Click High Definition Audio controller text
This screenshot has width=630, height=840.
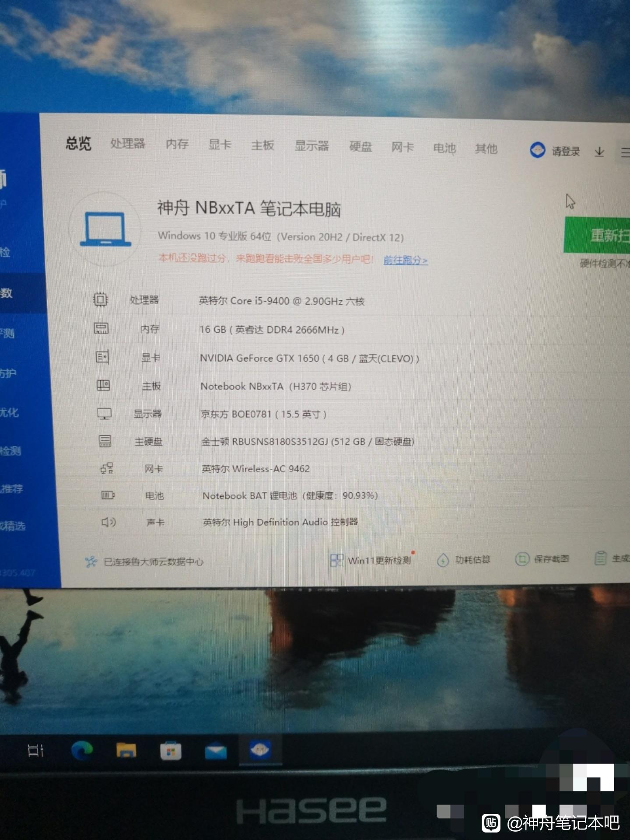point(280,522)
